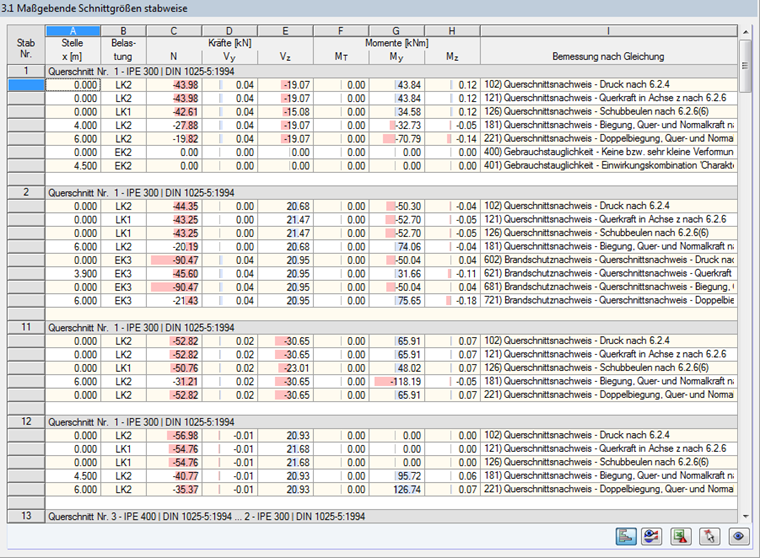Select member row header 13
Screen dimensions: 760x558
(26, 516)
